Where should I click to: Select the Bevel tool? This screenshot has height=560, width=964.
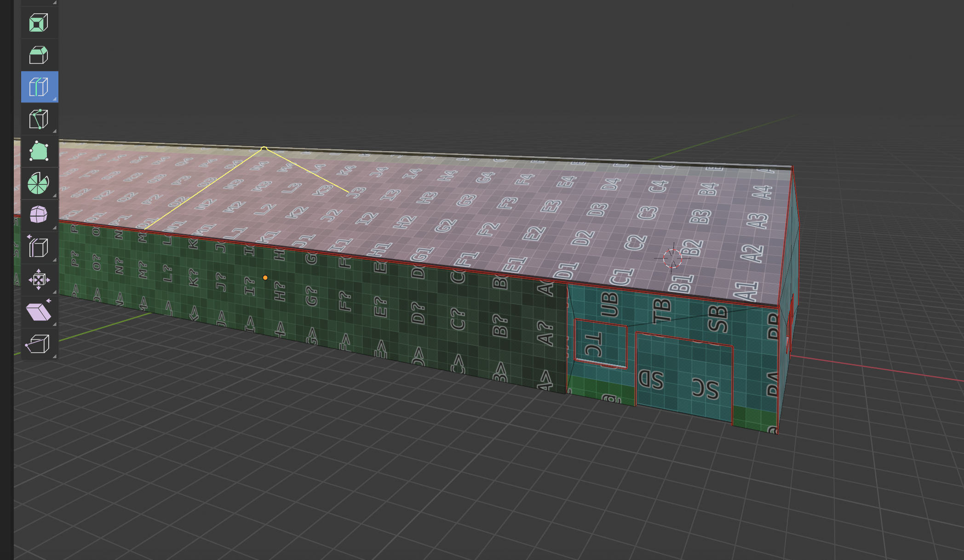(x=39, y=55)
